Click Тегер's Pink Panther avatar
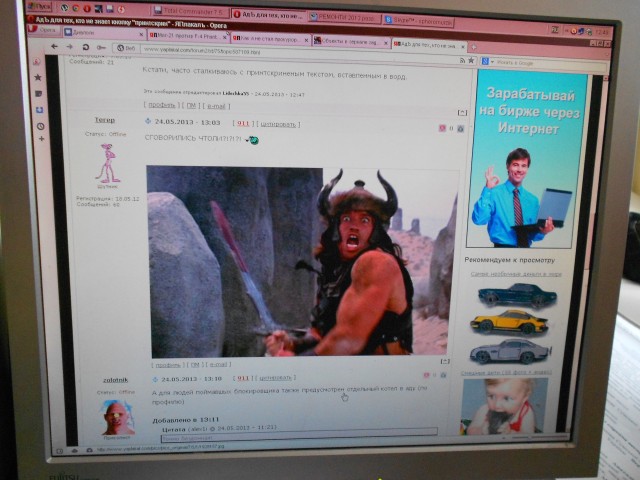The width and height of the screenshot is (640, 480). pos(107,163)
